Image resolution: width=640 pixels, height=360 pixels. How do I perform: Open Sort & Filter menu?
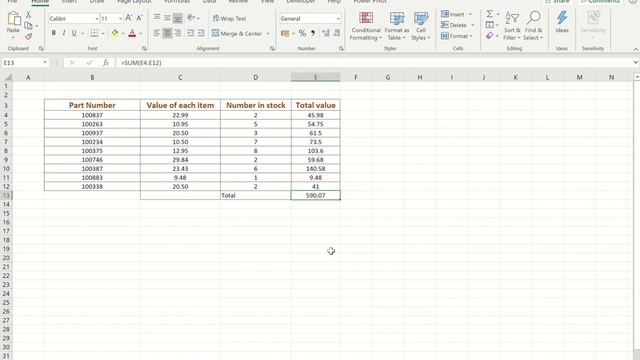(512, 26)
